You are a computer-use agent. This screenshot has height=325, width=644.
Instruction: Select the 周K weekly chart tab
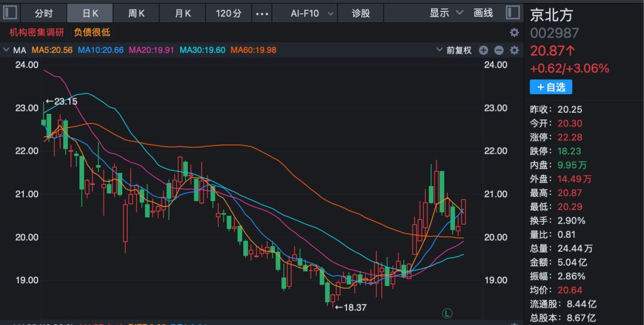click(x=137, y=13)
